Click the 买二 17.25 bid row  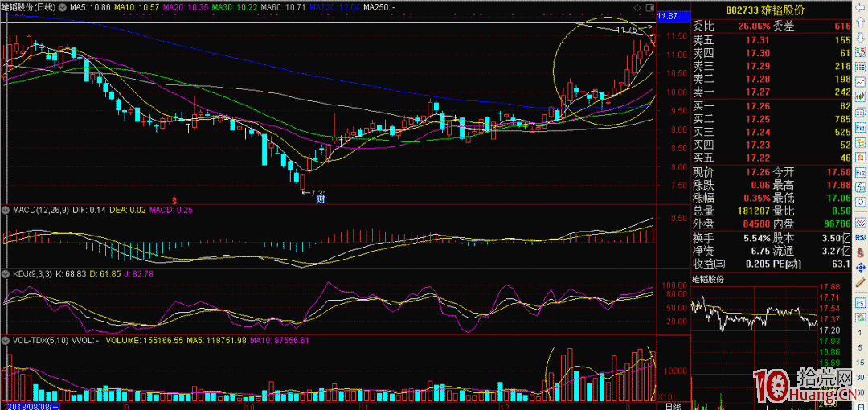click(x=773, y=120)
